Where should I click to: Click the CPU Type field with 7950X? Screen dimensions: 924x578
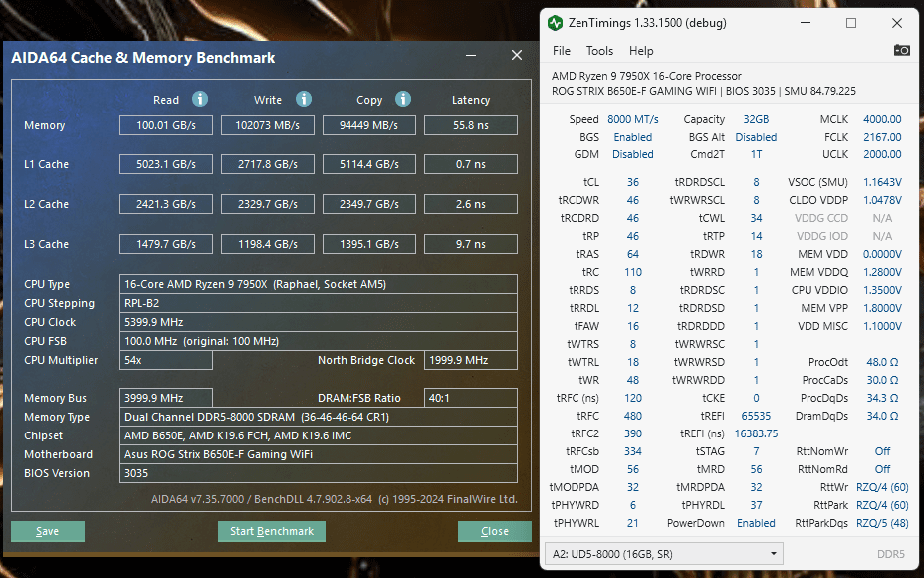point(319,284)
